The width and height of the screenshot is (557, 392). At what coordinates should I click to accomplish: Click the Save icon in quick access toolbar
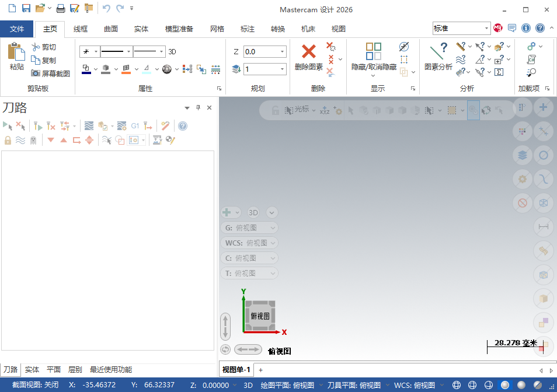coord(26,8)
